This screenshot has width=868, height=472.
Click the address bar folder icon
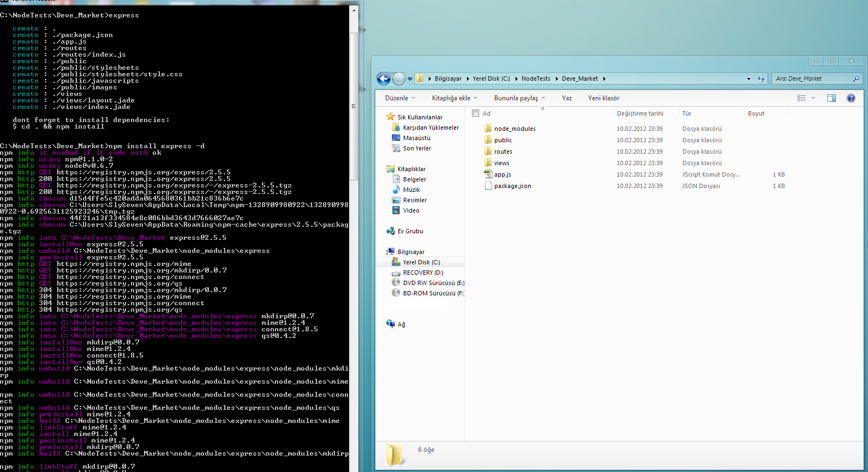420,79
